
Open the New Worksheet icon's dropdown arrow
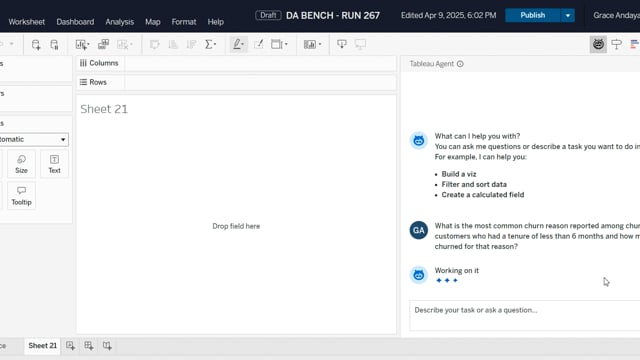(88, 44)
